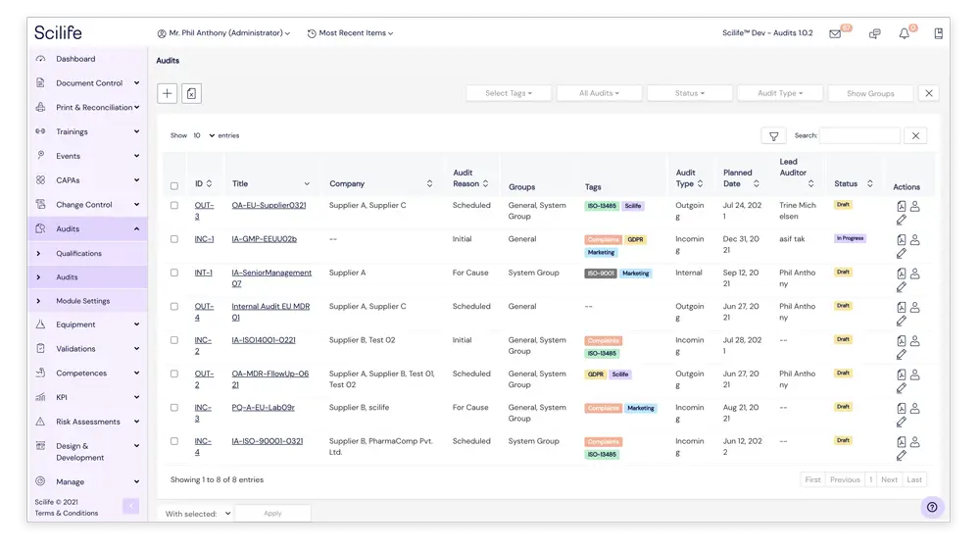Click the Apply button

[272, 514]
